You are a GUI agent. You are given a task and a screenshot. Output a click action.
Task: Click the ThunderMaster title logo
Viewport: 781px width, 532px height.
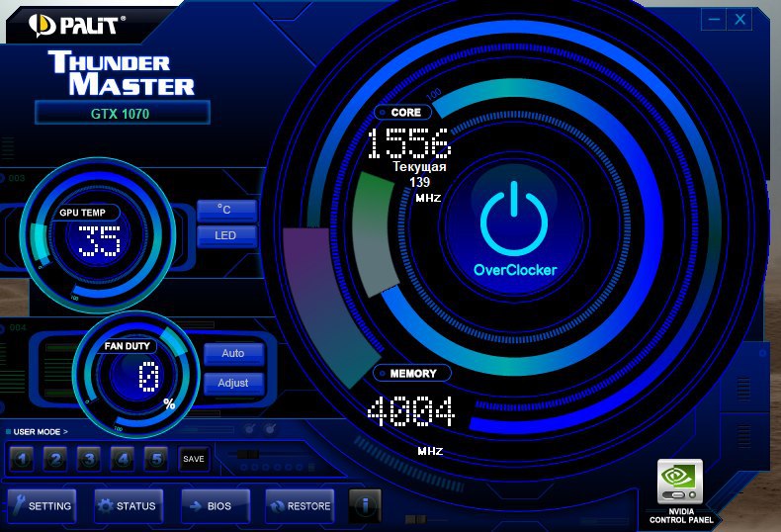(122, 73)
